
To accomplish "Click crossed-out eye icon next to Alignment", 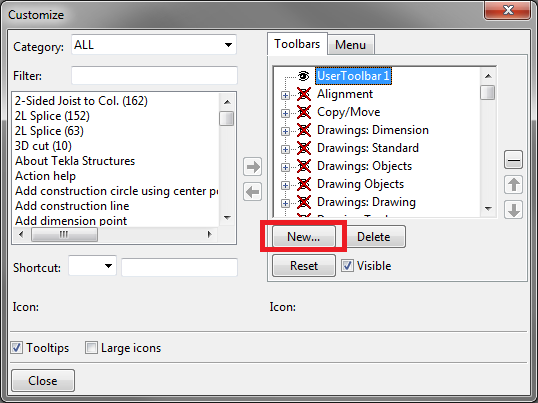I will coord(304,94).
